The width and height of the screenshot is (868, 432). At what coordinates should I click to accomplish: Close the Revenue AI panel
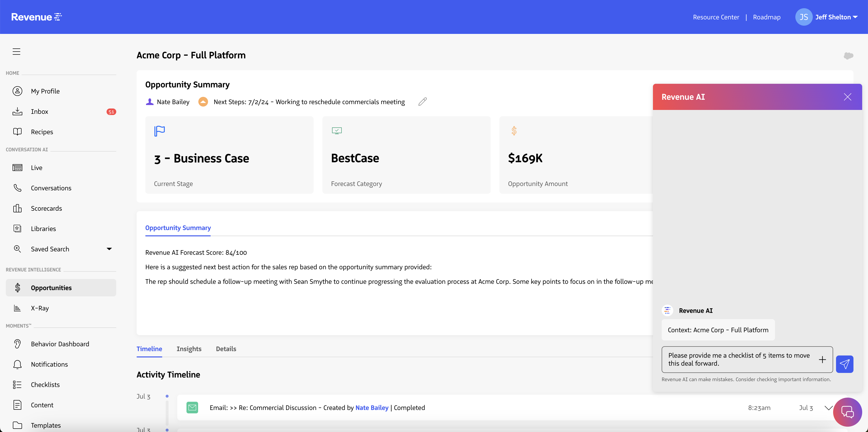pyautogui.click(x=847, y=97)
